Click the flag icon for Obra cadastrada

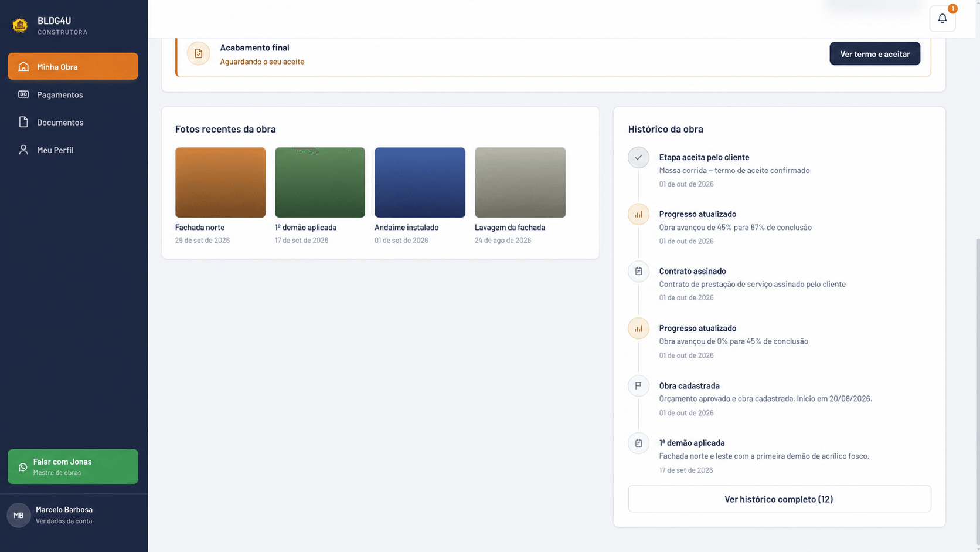pos(638,385)
